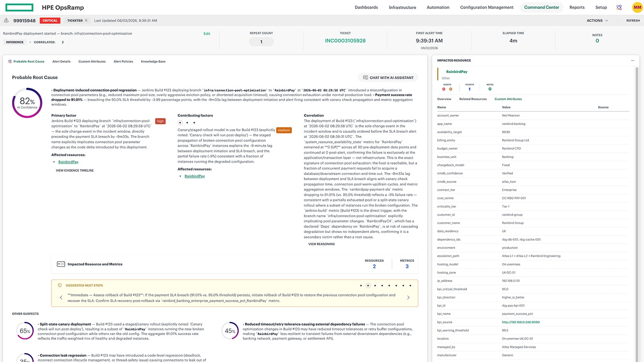Open RainbirdPay link under Primary factor
This screenshot has width=644, height=362.
coord(68,162)
